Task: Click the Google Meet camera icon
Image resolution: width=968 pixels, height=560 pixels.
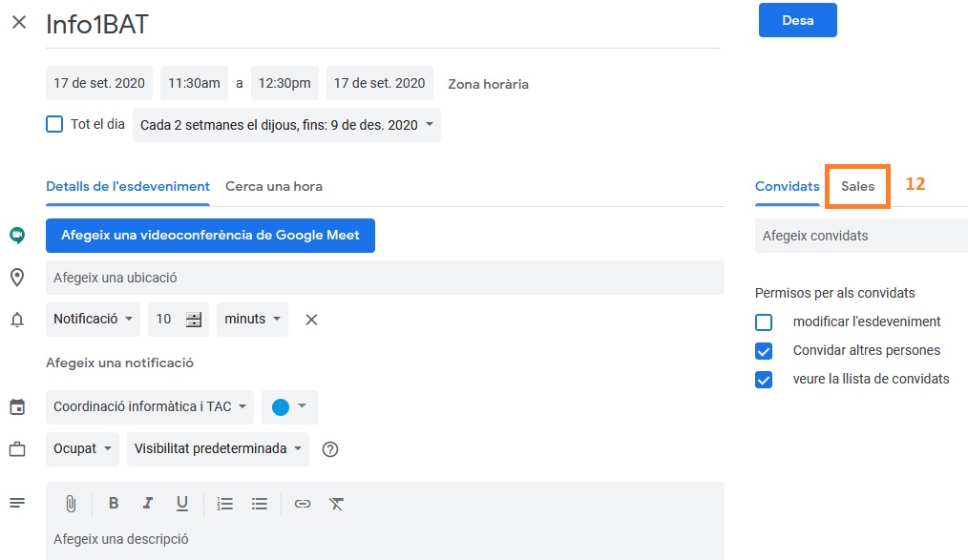Action: (x=17, y=235)
